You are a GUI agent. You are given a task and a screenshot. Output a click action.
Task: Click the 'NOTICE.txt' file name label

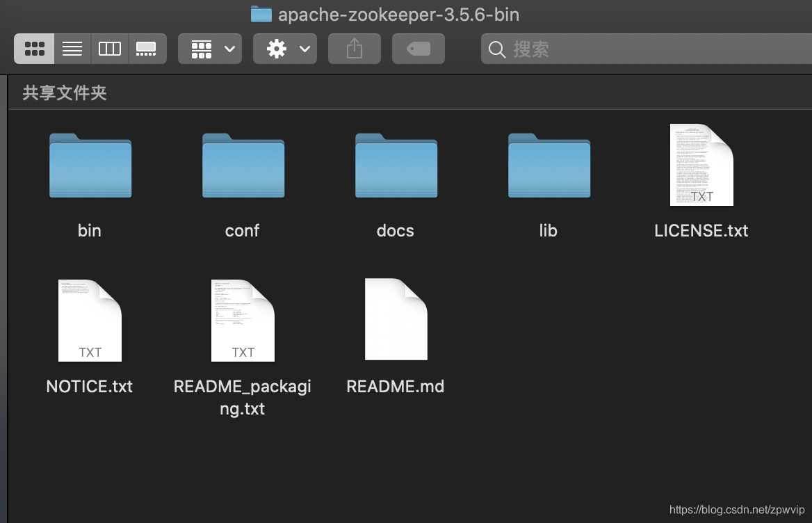pyautogui.click(x=90, y=386)
